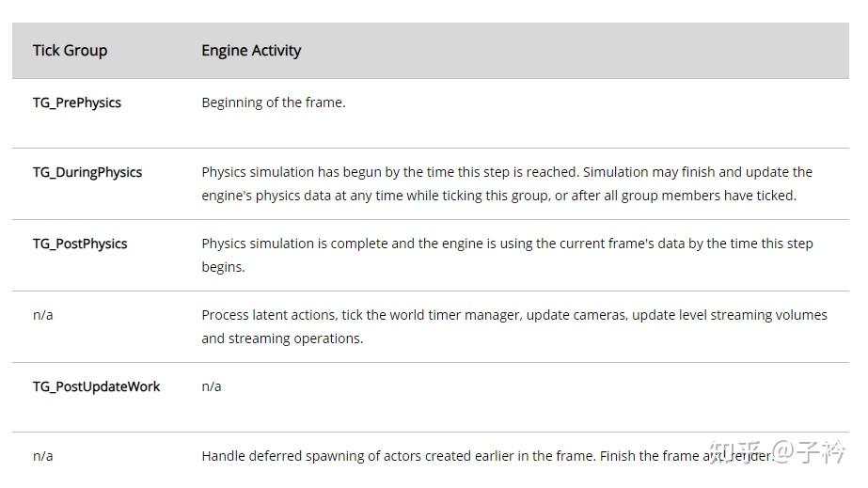
Task: Click the 'Physics simulation has begun' description line
Action: (506, 172)
